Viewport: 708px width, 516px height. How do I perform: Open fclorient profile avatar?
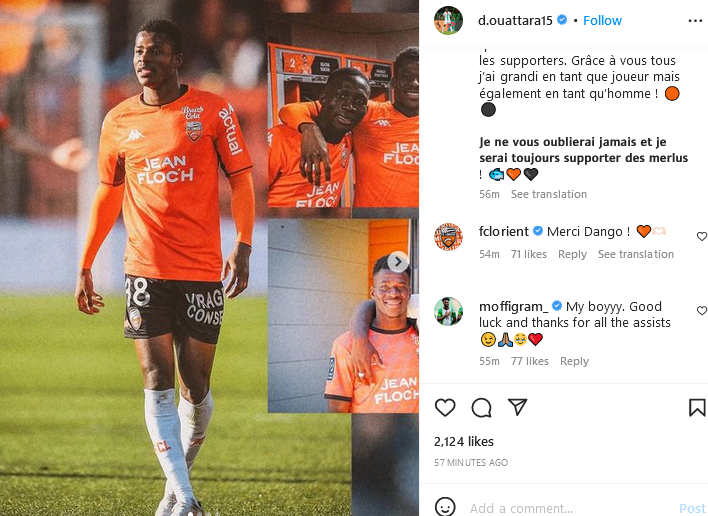pos(448,237)
